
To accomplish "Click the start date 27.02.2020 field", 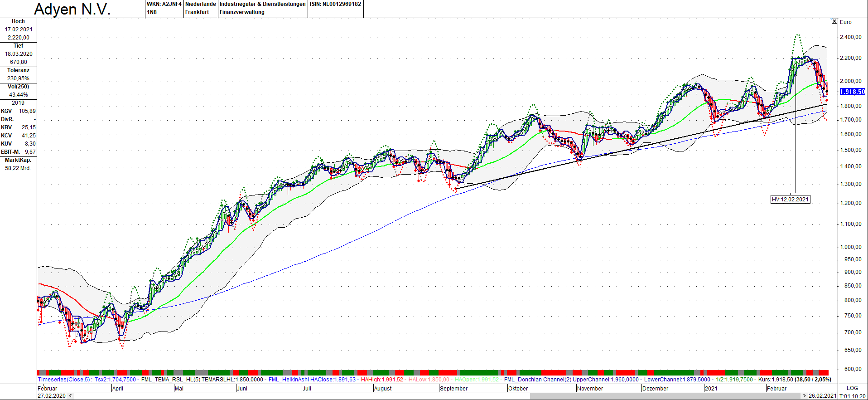I will pos(52,396).
